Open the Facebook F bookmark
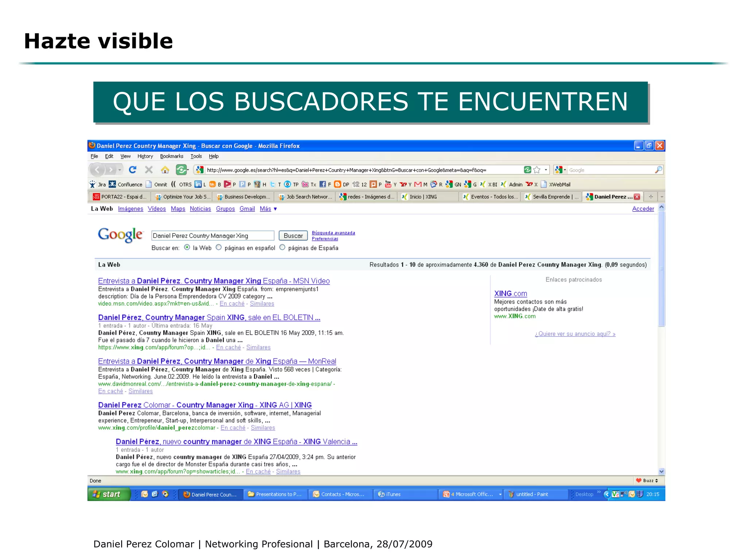 point(325,184)
